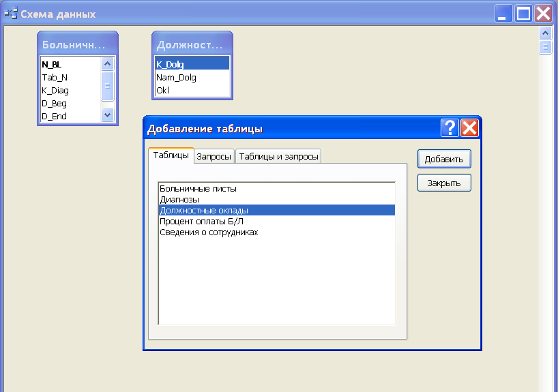This screenshot has width=558, height=392.
Task: Select the Okl field
Action: coord(192,90)
